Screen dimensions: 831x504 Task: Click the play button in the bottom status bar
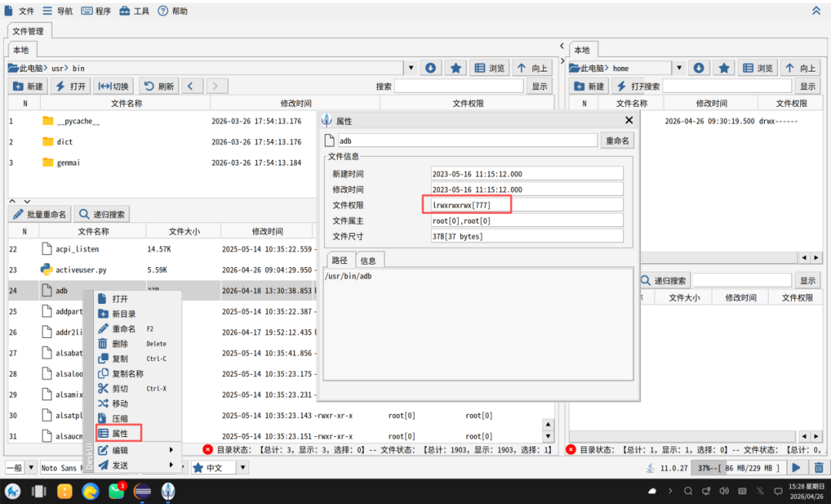point(796,467)
